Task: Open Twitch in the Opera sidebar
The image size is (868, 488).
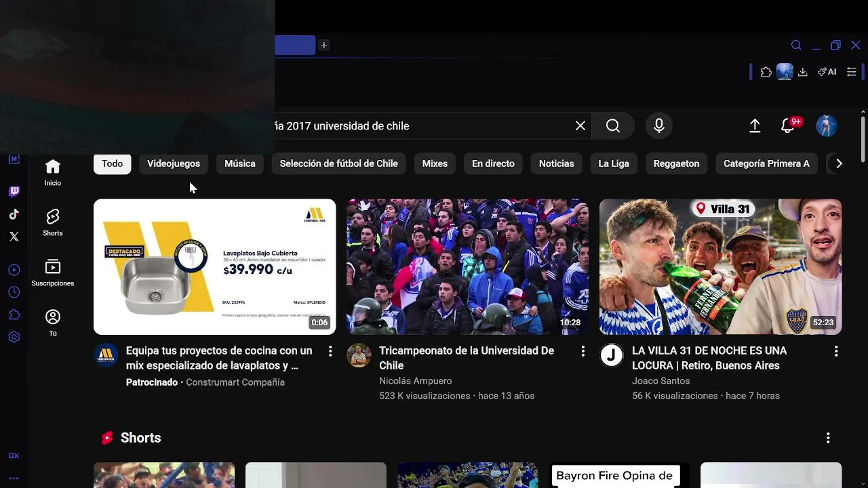Action: pyautogui.click(x=14, y=192)
